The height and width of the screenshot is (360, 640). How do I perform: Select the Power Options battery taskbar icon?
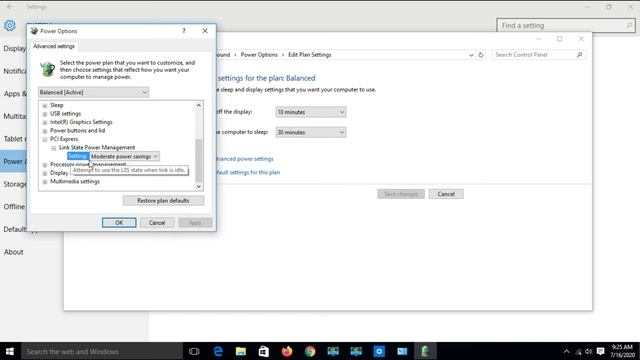(425, 351)
